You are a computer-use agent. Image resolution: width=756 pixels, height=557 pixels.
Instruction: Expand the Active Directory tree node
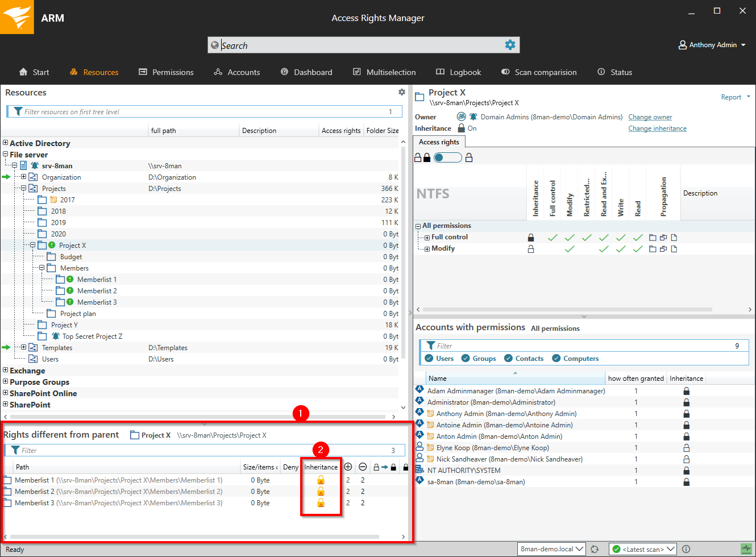click(5, 143)
